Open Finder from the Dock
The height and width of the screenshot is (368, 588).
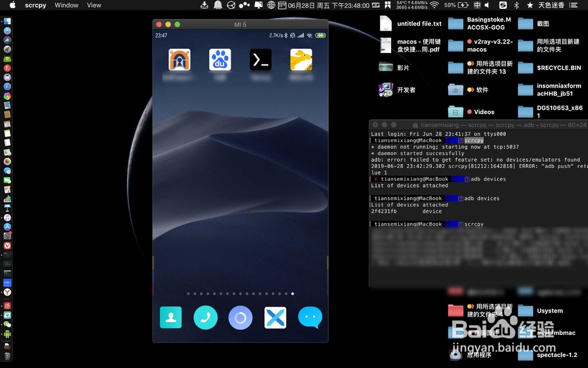tap(7, 21)
